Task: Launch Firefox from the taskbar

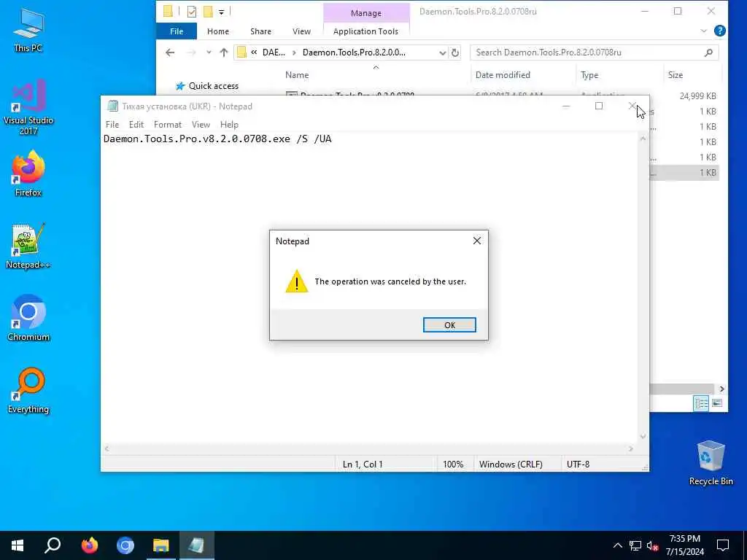Action: click(x=89, y=545)
